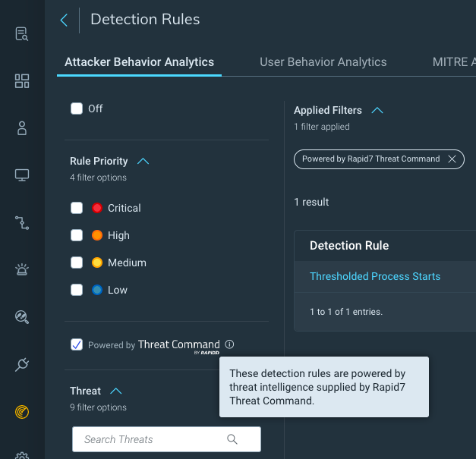Open the dashboards grid icon in sidebar
The image size is (476, 459).
click(22, 81)
